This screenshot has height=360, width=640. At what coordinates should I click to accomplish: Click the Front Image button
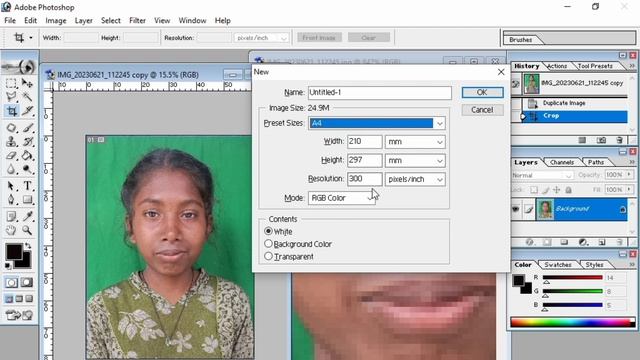pyautogui.click(x=319, y=38)
